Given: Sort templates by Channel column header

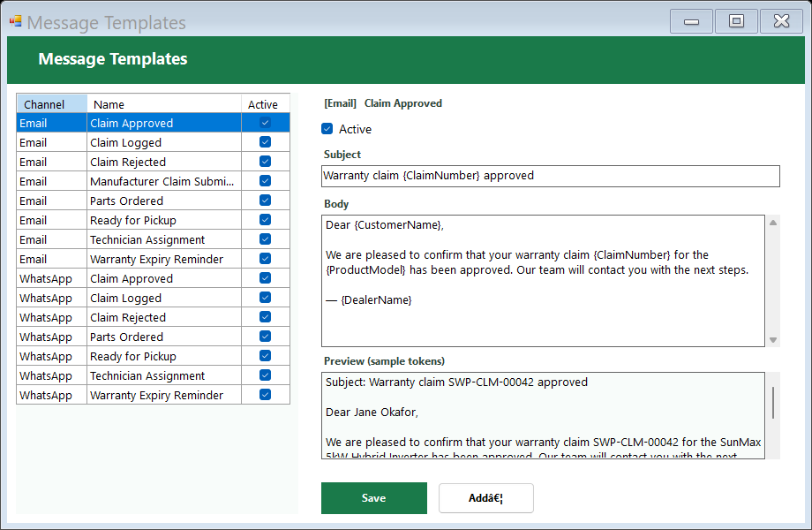Looking at the screenshot, I should (52, 103).
